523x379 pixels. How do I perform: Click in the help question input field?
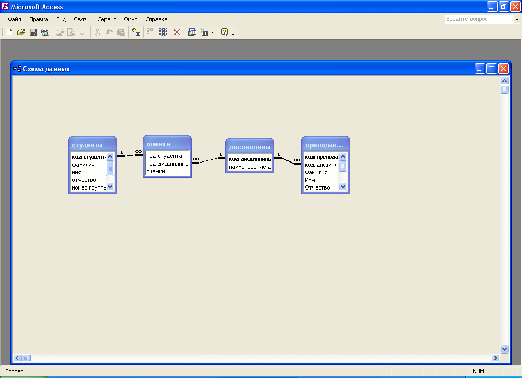(x=479, y=19)
